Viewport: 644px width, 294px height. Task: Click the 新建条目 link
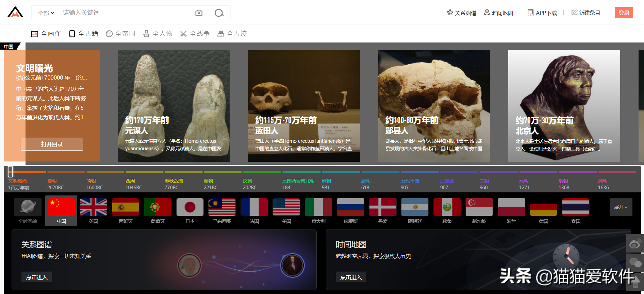point(585,13)
